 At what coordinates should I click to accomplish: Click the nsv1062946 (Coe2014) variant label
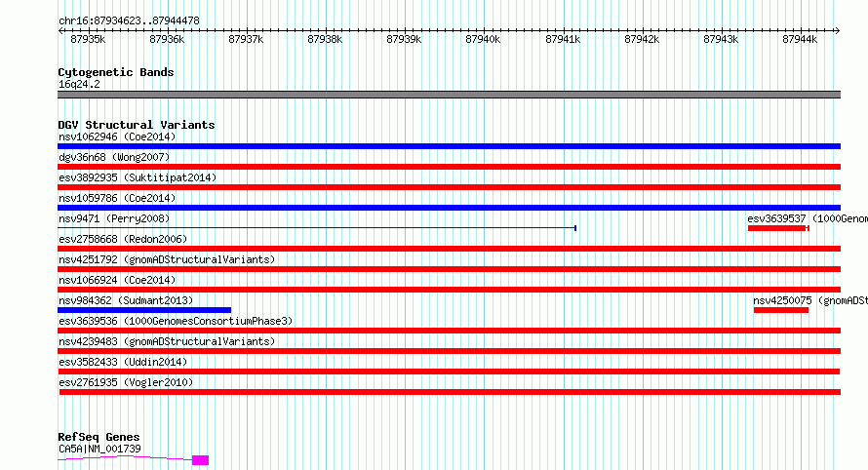117,137
